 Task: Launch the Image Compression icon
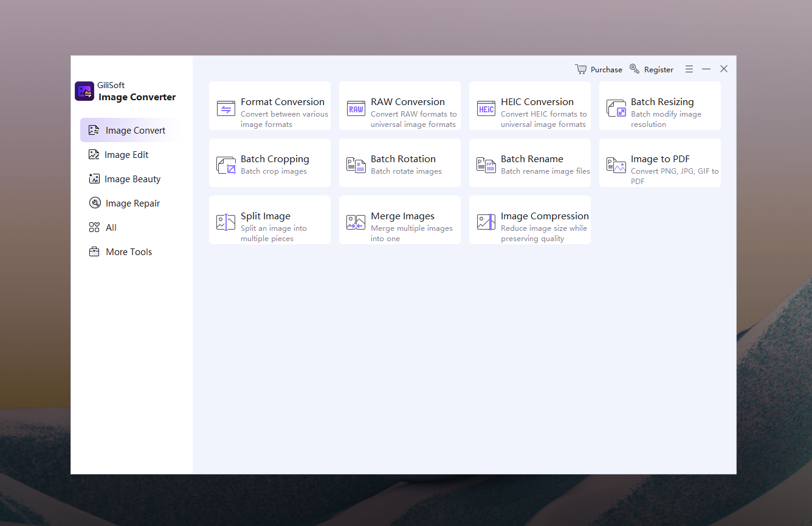(486, 222)
